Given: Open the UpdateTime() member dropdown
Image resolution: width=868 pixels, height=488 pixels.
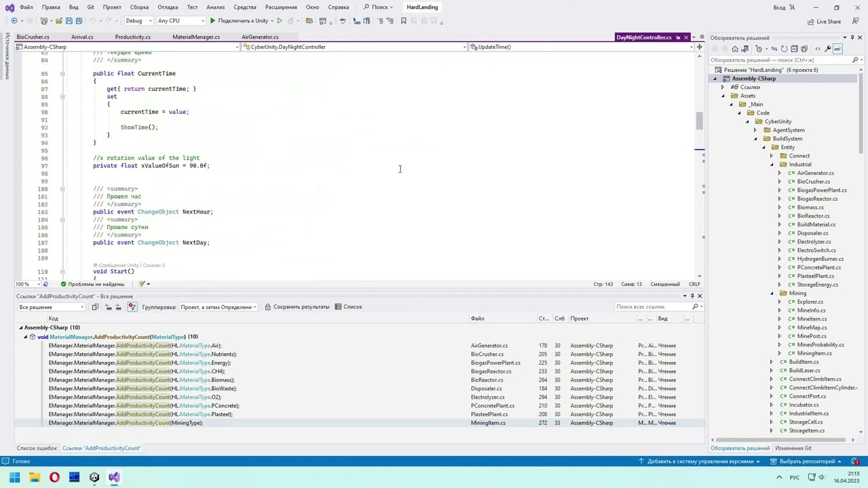Looking at the screenshot, I should (581, 47).
